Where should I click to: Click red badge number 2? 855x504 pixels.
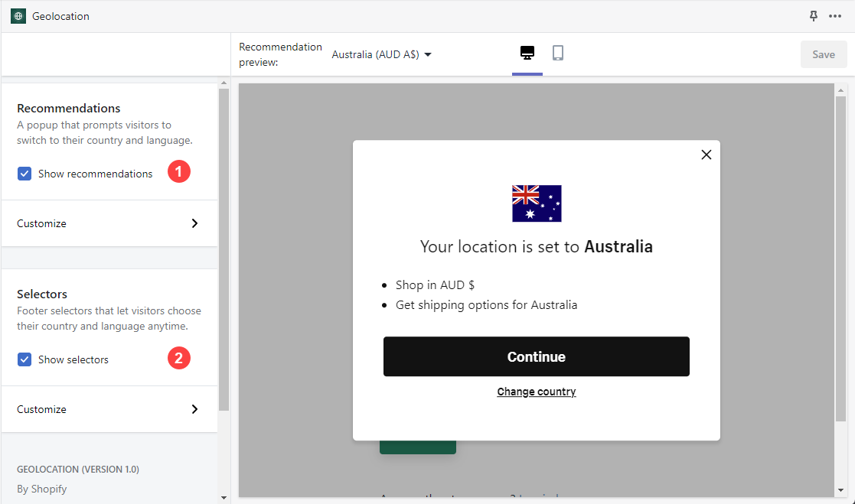pos(178,357)
